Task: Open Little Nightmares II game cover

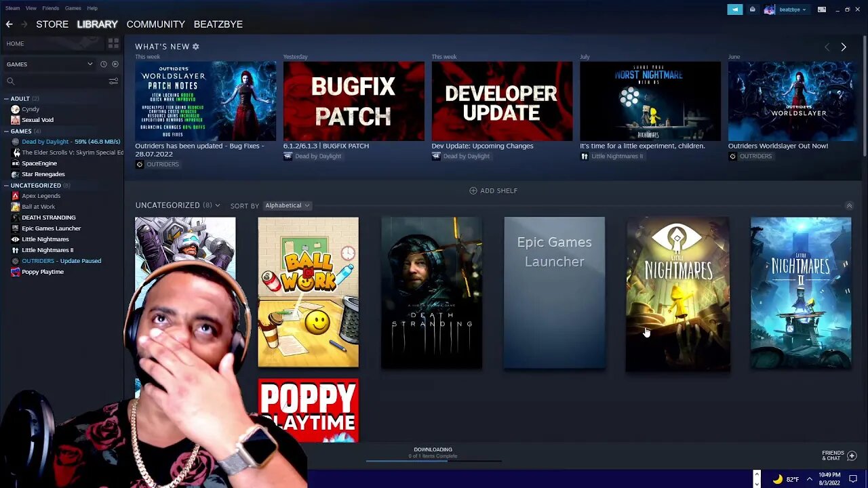Action: [x=801, y=292]
